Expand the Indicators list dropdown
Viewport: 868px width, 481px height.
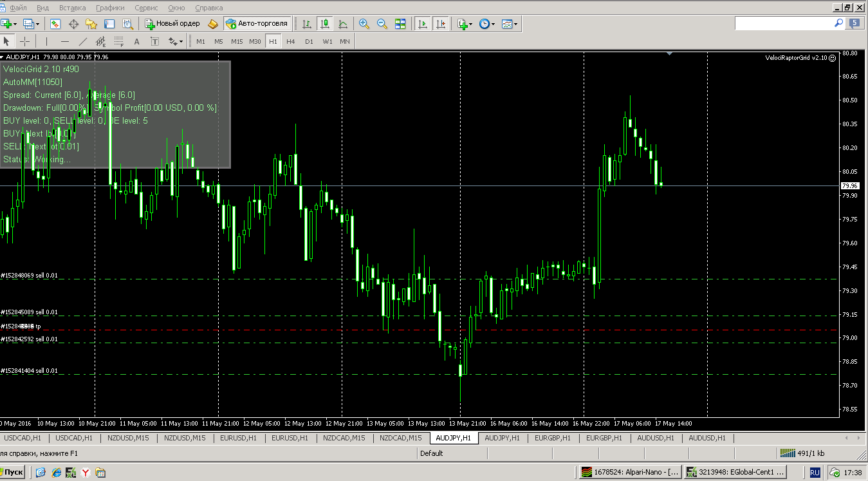[x=471, y=24]
